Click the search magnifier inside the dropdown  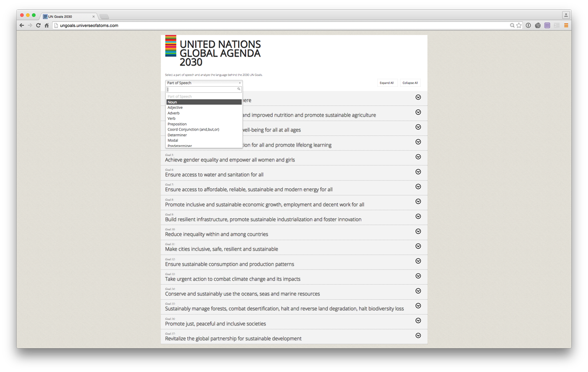tap(238, 89)
